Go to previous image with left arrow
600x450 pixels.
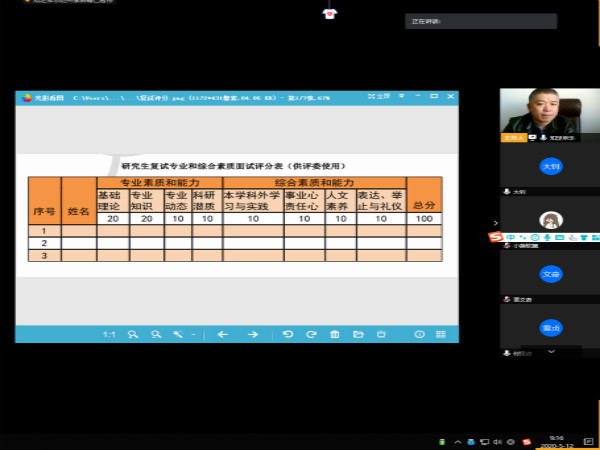click(x=223, y=334)
